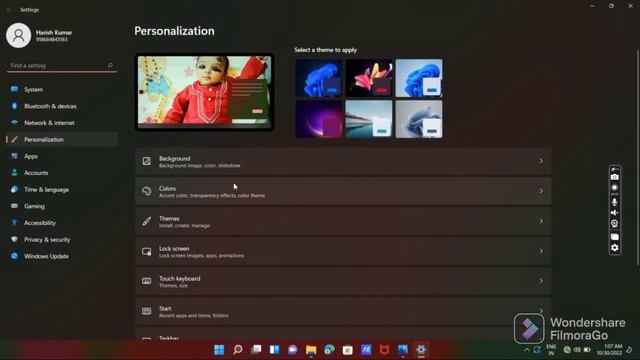Go to Network & internet settings
Screen dimensions: 640x360
pos(62,123)
